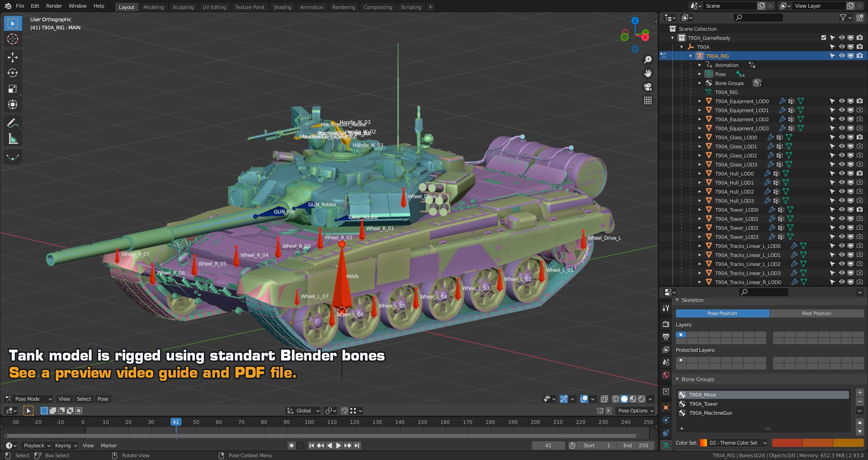The height and width of the screenshot is (460, 868).
Task: Show T90A_Glass_LOD1 eye toggle
Action: (842, 147)
